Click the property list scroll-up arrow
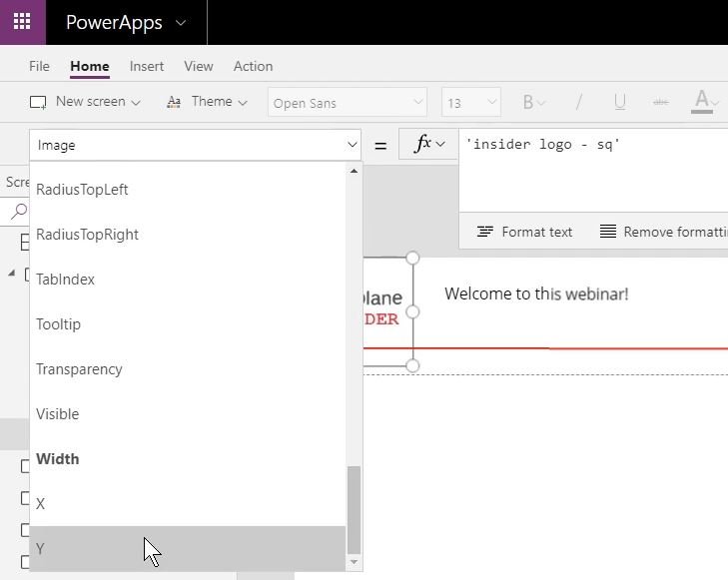The width and height of the screenshot is (728, 580). (354, 171)
